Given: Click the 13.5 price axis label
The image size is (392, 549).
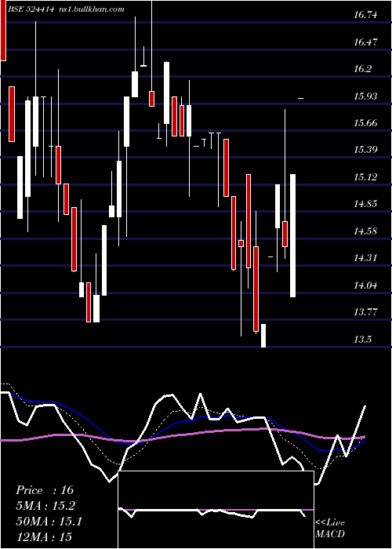Looking at the screenshot, I should pyautogui.click(x=362, y=340).
